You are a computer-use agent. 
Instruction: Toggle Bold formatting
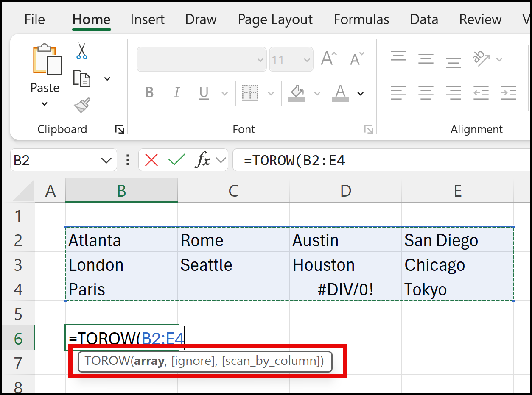click(x=149, y=93)
